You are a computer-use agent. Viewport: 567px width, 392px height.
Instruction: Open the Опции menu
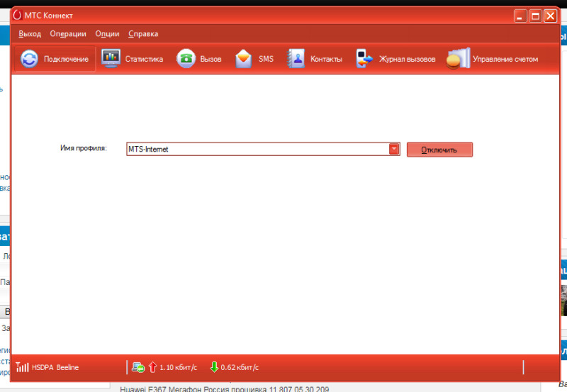[x=107, y=33]
